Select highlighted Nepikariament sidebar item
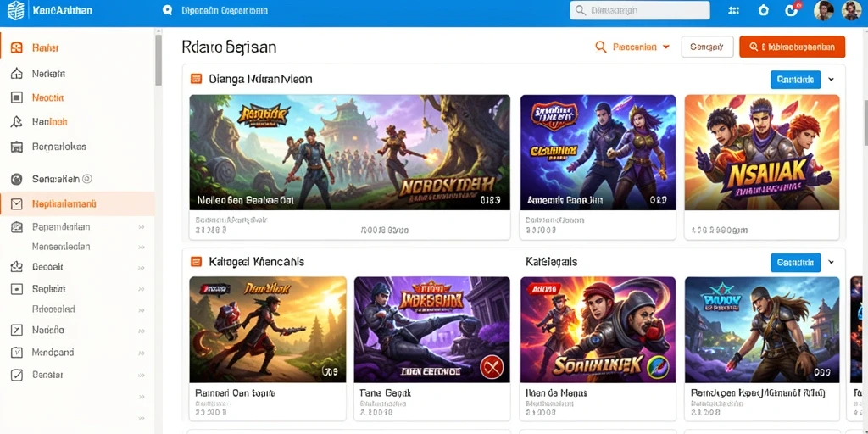This screenshot has width=868, height=434. pyautogui.click(x=77, y=203)
